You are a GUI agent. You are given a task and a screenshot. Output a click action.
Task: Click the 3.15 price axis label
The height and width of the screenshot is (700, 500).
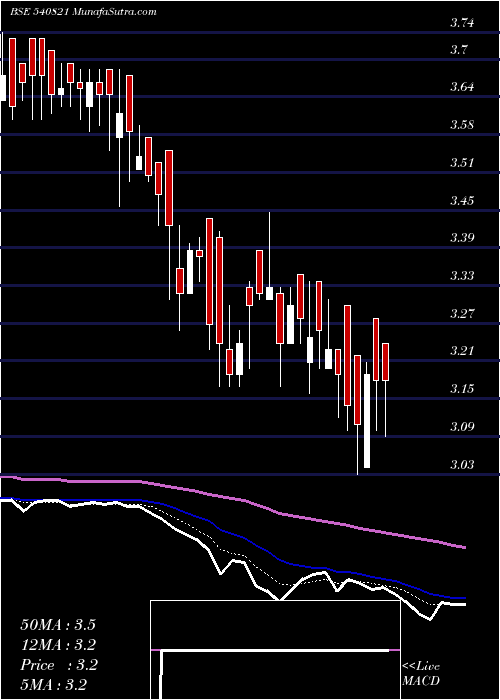(x=462, y=389)
